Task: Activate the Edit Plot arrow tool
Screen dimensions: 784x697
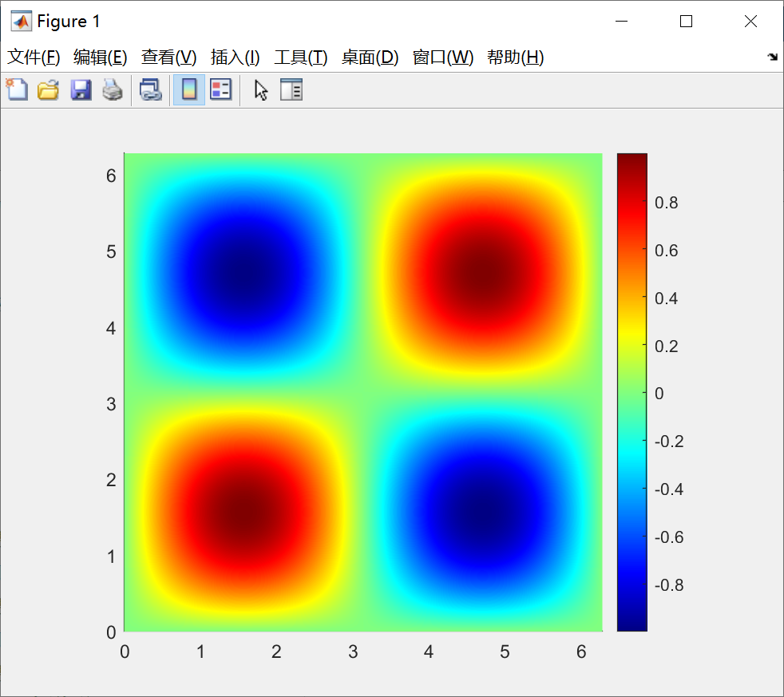Action: (x=260, y=90)
